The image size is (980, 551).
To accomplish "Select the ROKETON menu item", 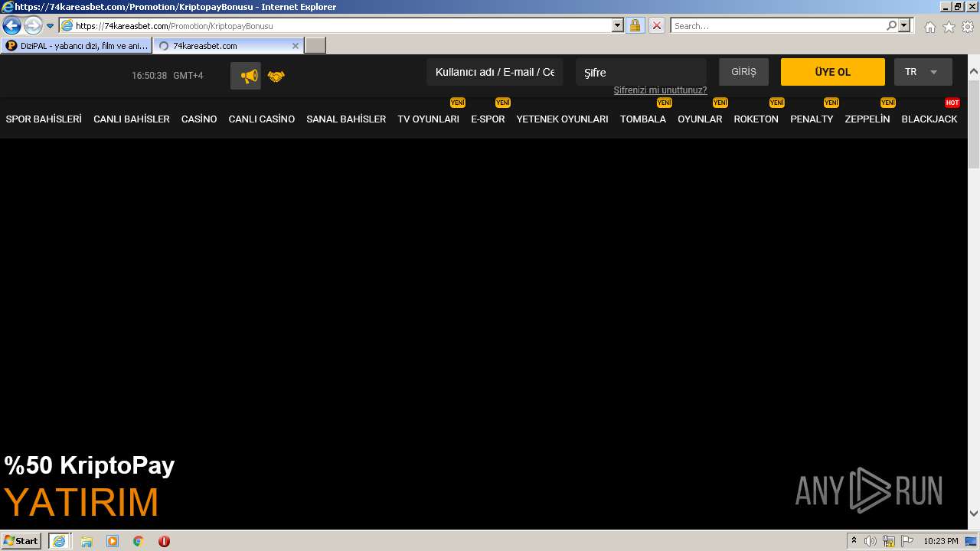I will pos(756,119).
